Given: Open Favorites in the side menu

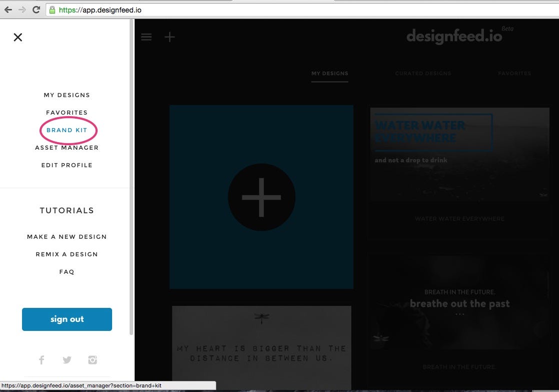Looking at the screenshot, I should 67,112.
